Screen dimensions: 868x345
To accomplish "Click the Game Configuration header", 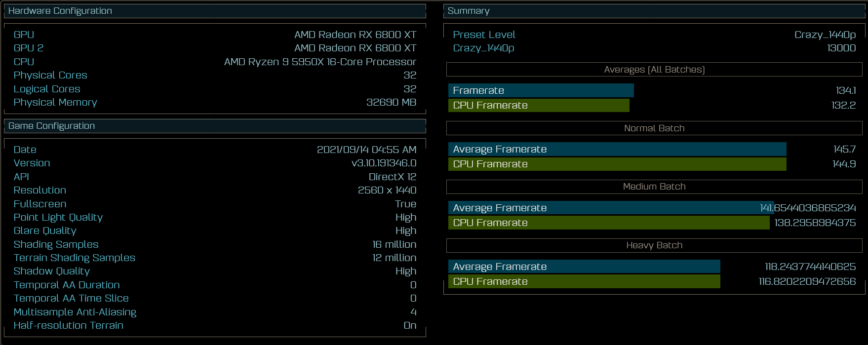I will click(52, 126).
